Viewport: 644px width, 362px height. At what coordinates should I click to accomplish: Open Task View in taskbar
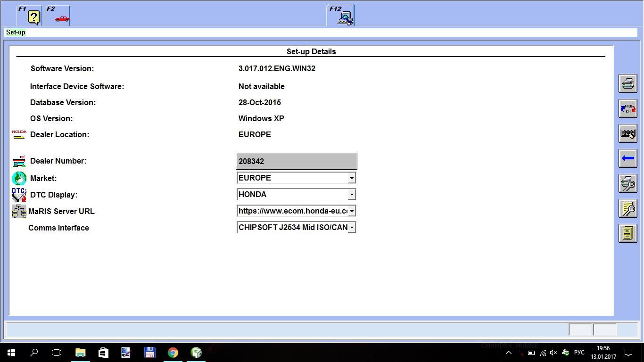(x=57, y=353)
